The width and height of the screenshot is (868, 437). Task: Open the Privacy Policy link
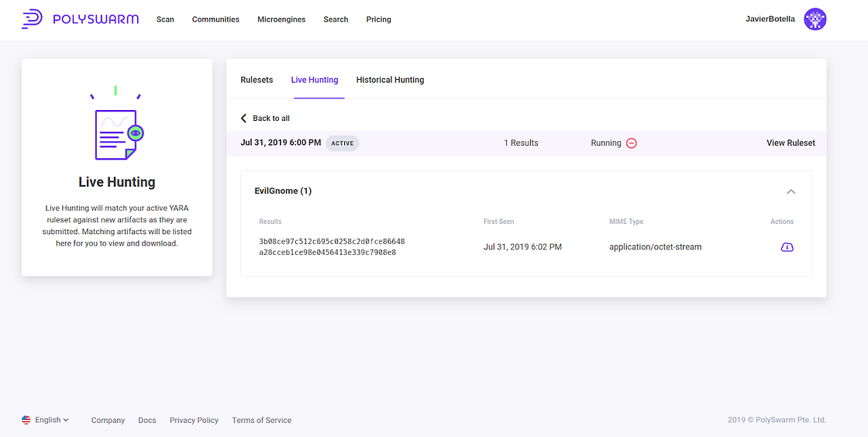[194, 421]
